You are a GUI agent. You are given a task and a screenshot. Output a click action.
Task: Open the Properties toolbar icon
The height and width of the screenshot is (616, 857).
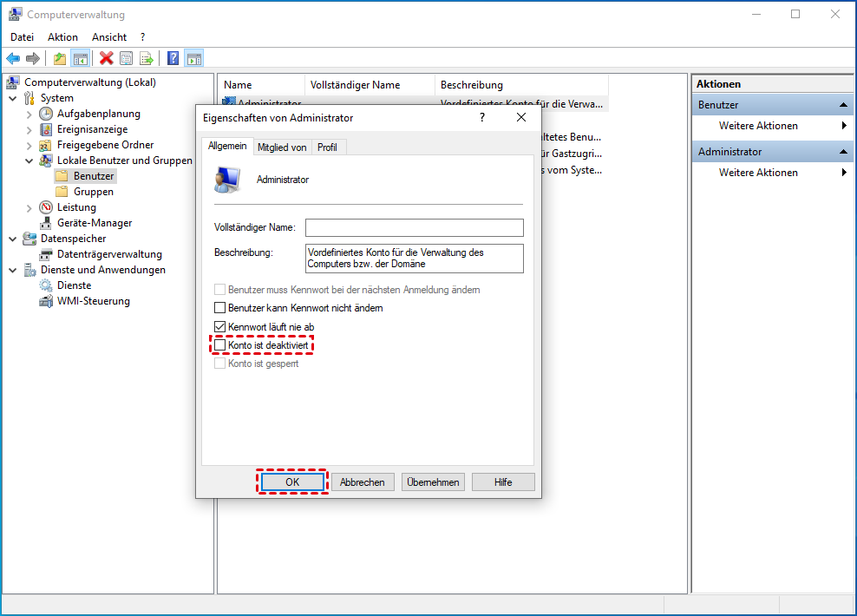pos(127,58)
